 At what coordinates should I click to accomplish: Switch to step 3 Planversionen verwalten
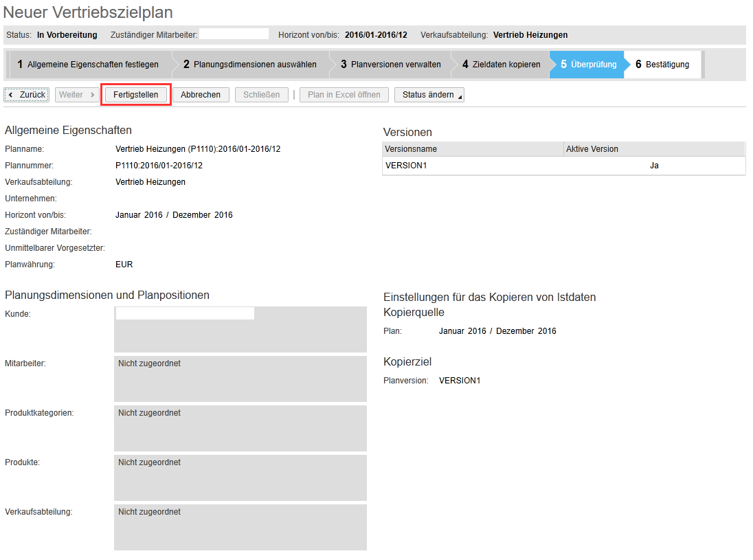(x=390, y=65)
